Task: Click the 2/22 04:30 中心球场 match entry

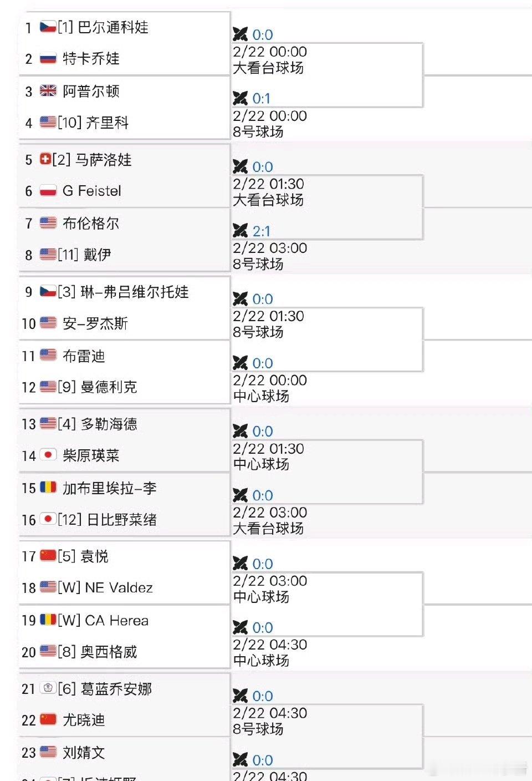Action: (x=270, y=652)
